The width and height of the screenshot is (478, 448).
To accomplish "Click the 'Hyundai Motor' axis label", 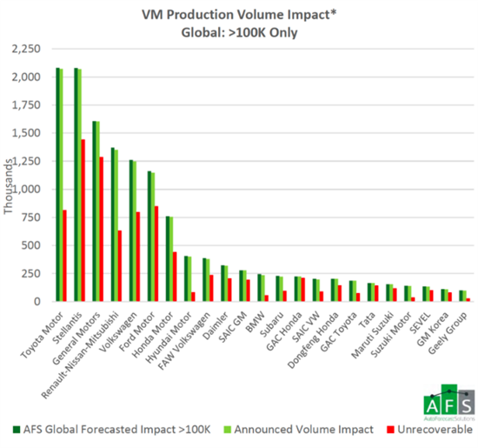I will 169,337.
